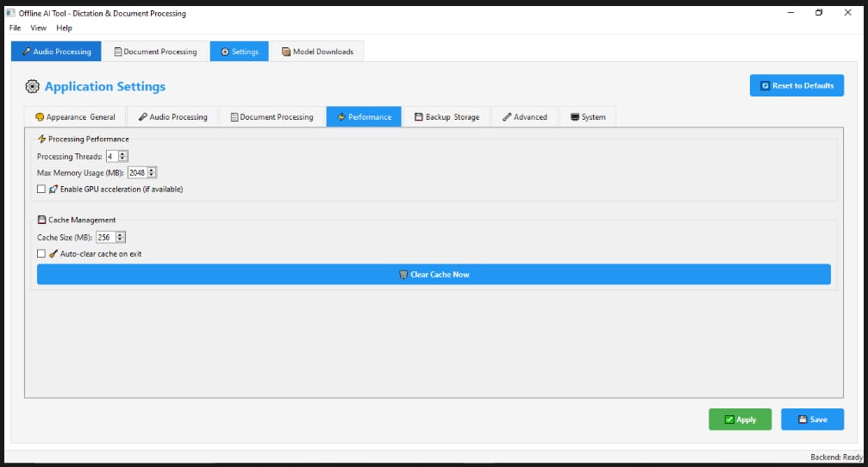The image size is (868, 467).
Task: Restore down the application window
Action: (819, 12)
